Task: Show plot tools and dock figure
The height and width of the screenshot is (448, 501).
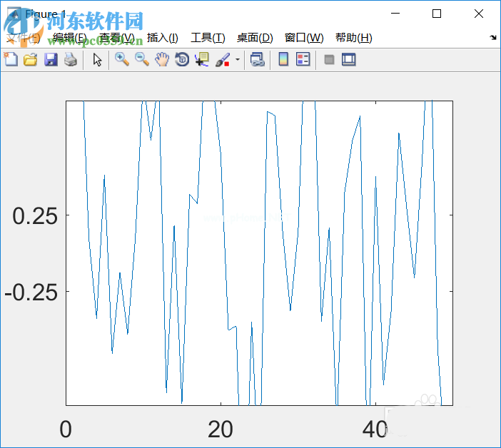Action: 349,60
